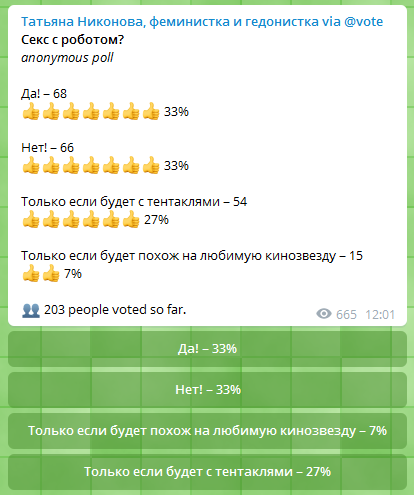The height and width of the screenshot is (495, 414).
Task: Click last thumbs-up emoji in "Да!" row beside 33%
Action: click(151, 111)
